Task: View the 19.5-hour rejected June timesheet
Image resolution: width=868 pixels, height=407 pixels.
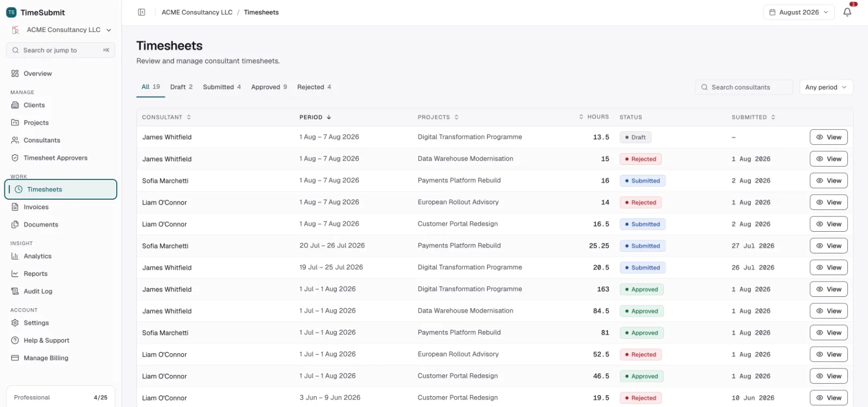Action: coord(828,398)
